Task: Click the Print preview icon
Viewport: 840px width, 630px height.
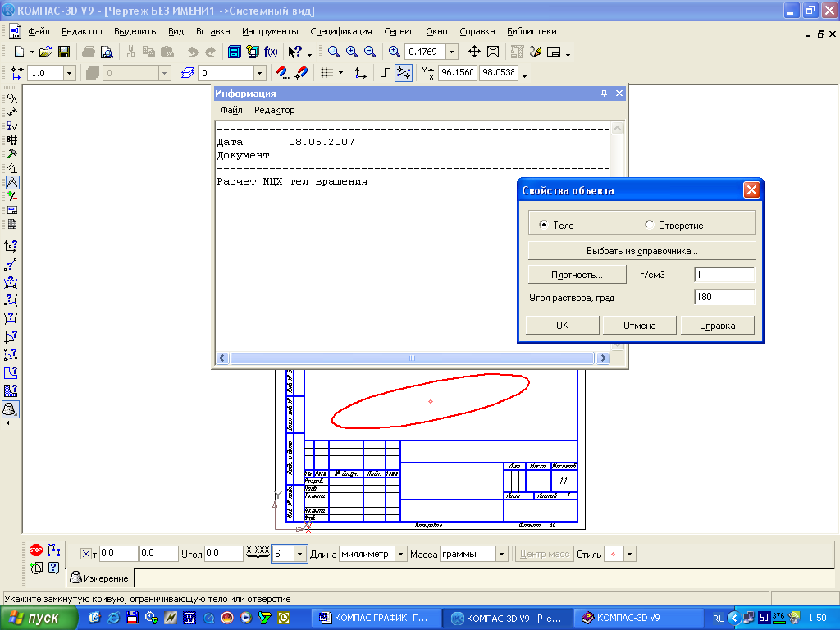Action: (x=107, y=52)
